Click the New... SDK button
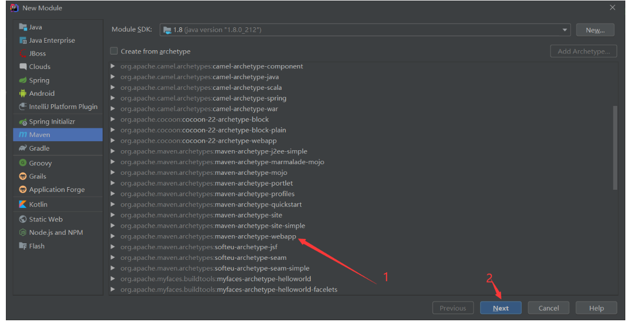The width and height of the screenshot is (644, 324). (x=595, y=30)
